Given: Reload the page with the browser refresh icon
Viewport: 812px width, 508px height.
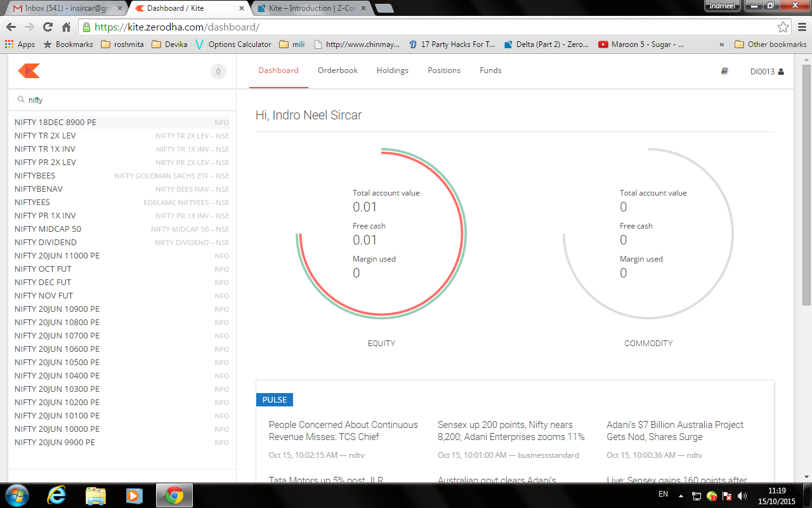Looking at the screenshot, I should pos(48,27).
